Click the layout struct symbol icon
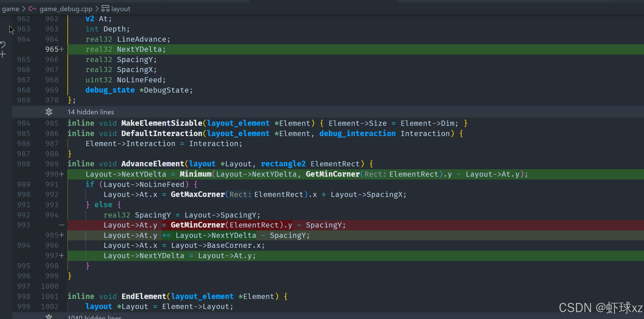The height and width of the screenshot is (319, 644). coord(105,9)
